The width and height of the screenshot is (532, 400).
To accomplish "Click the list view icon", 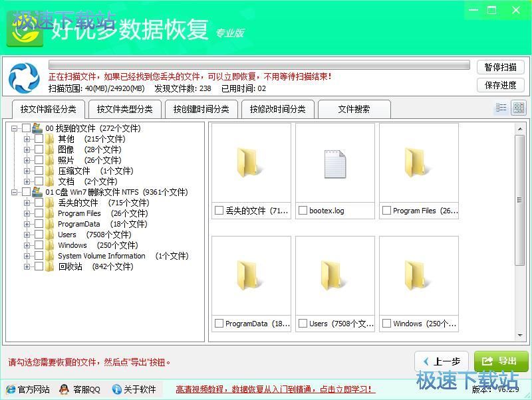I will coord(501,108).
